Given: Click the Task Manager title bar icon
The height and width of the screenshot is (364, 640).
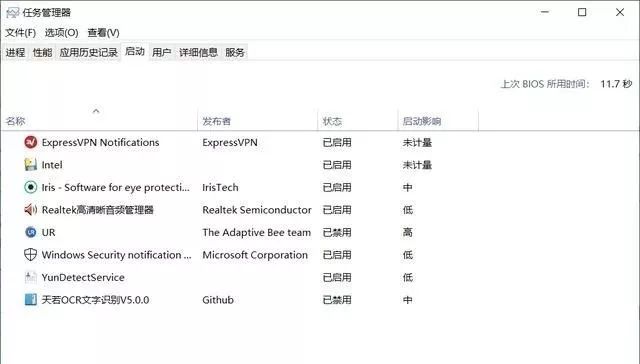Looking at the screenshot, I should 13,13.
